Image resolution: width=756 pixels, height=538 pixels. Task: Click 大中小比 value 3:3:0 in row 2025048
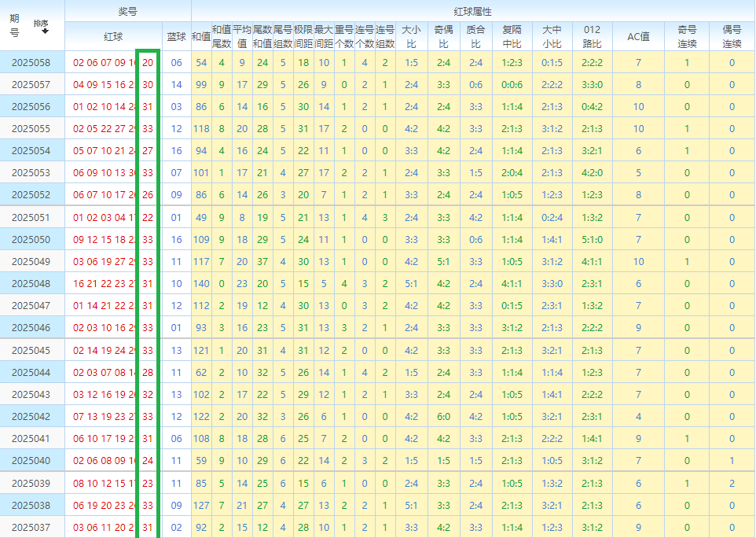pos(552,283)
